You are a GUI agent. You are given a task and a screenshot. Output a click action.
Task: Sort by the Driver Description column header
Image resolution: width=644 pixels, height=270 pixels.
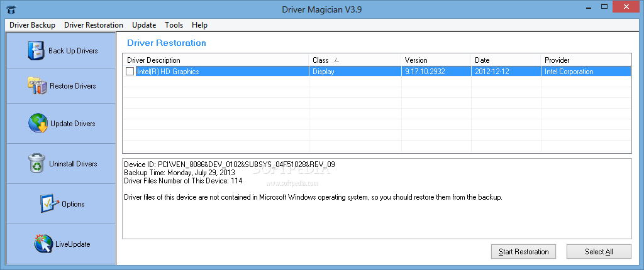tap(216, 60)
